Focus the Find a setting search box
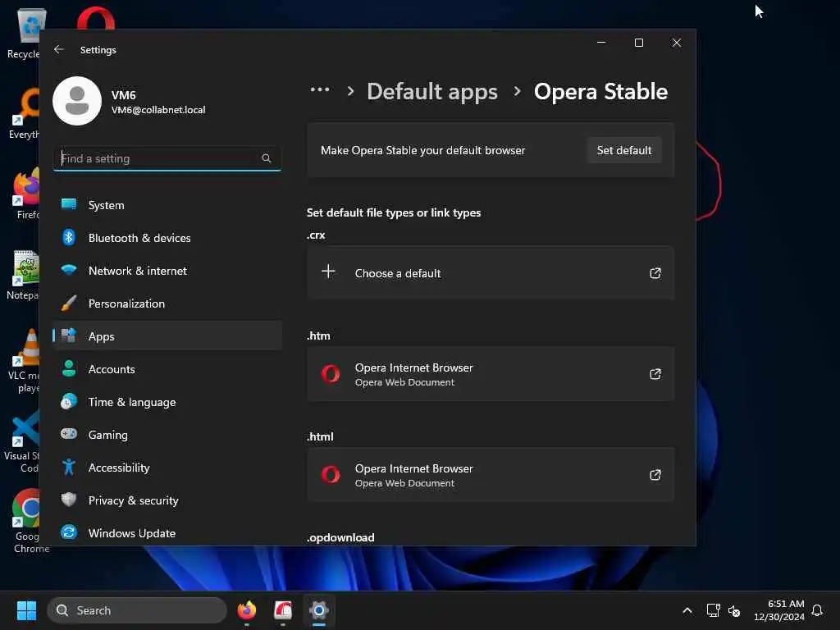This screenshot has width=840, height=630. click(167, 158)
